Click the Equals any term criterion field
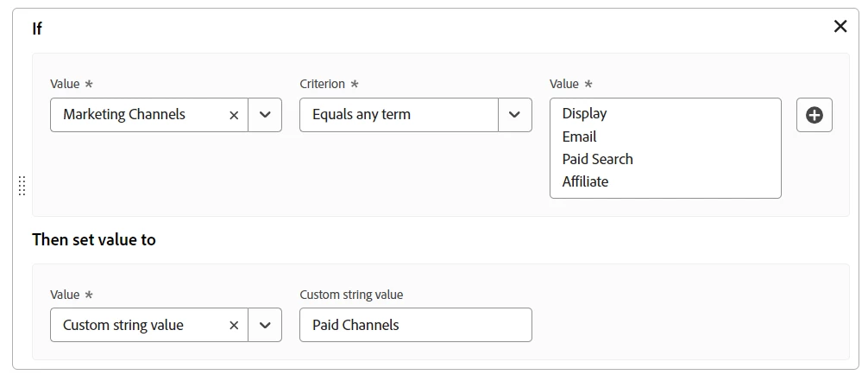Screen dimensions: 868x381 pyautogui.click(x=397, y=115)
